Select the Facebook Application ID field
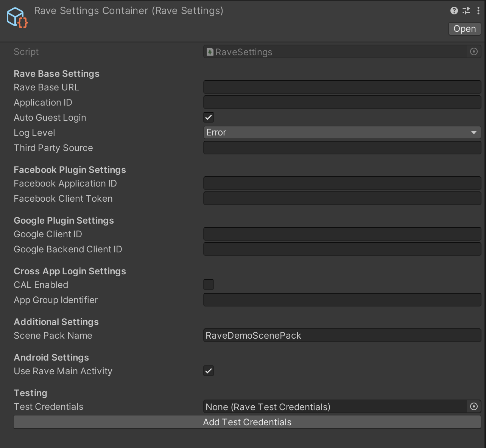This screenshot has width=486, height=448. [342, 183]
